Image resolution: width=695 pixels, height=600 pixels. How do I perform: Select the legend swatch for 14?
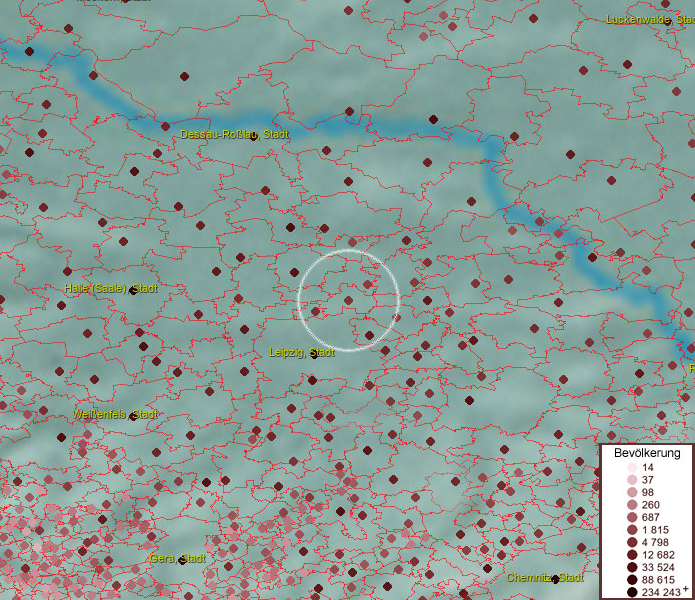(x=632, y=467)
